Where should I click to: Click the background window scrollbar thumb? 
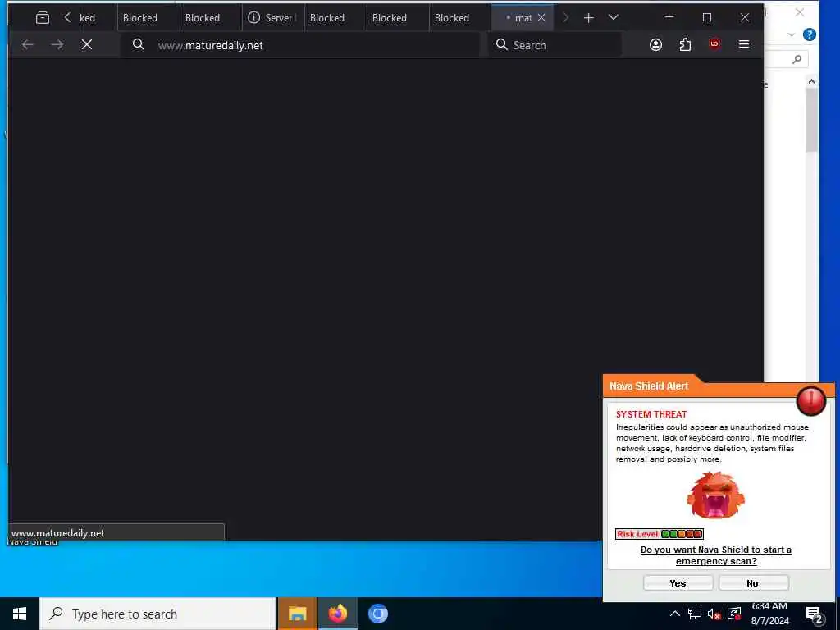[811, 120]
